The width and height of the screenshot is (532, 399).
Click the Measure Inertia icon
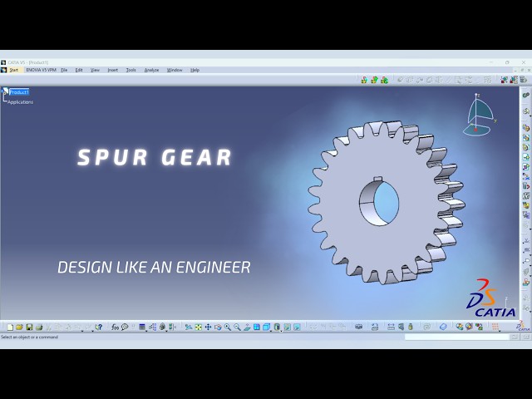(x=410, y=327)
